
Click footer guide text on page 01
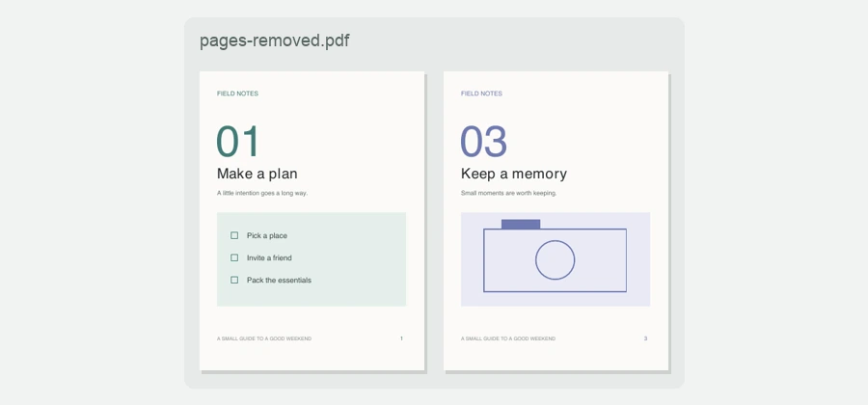pos(264,338)
